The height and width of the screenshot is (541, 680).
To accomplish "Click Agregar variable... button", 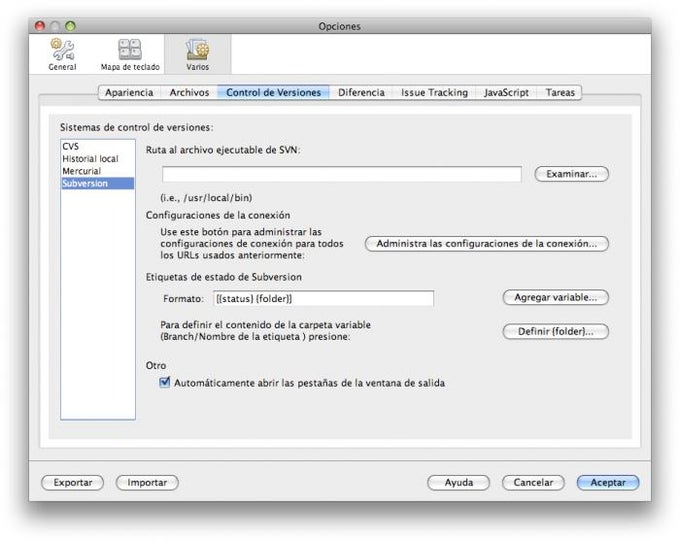I will point(556,298).
